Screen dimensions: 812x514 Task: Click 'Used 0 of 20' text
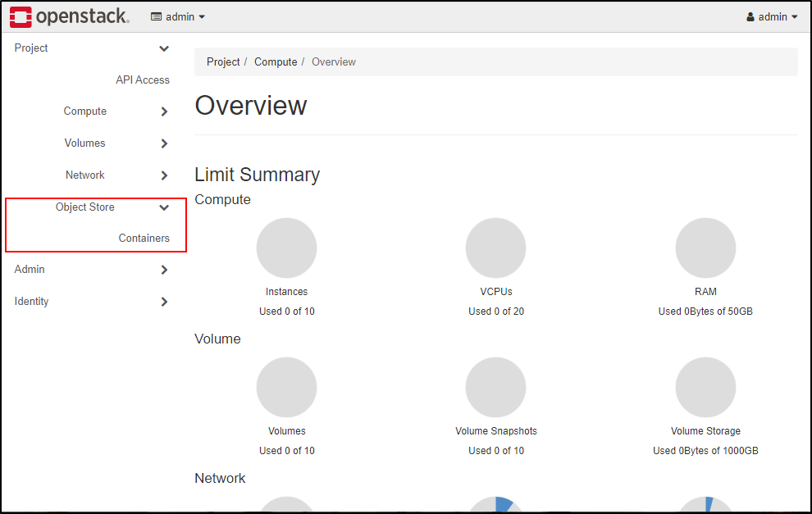click(496, 311)
